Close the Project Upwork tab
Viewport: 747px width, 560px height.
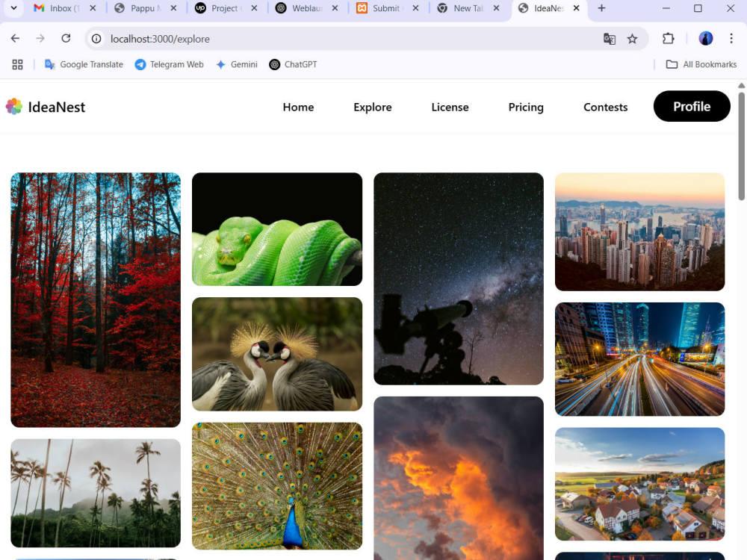pos(255,8)
